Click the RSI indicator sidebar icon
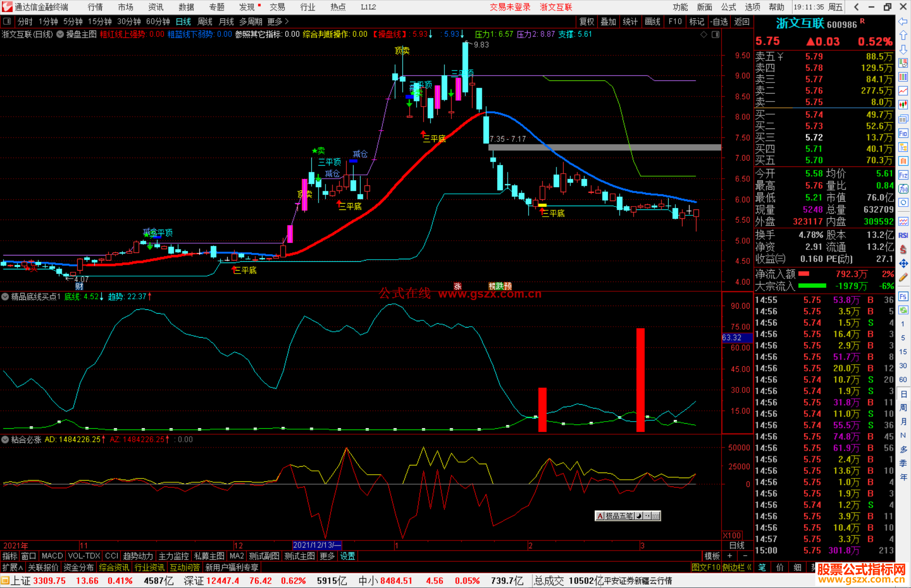The height and width of the screenshot is (588, 911). pos(903,235)
